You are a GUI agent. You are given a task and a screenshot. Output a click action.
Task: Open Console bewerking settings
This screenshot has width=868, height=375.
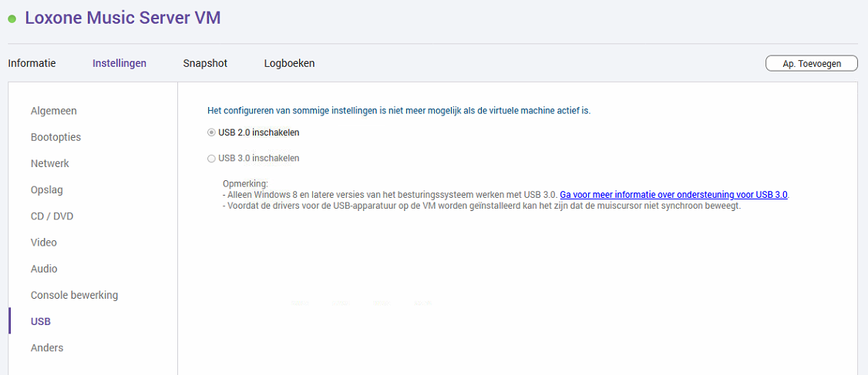pos(75,296)
